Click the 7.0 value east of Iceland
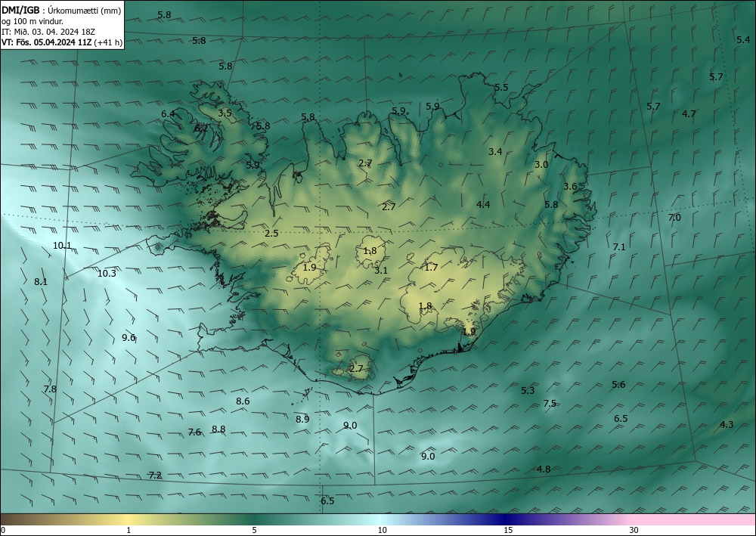 [x=674, y=218]
